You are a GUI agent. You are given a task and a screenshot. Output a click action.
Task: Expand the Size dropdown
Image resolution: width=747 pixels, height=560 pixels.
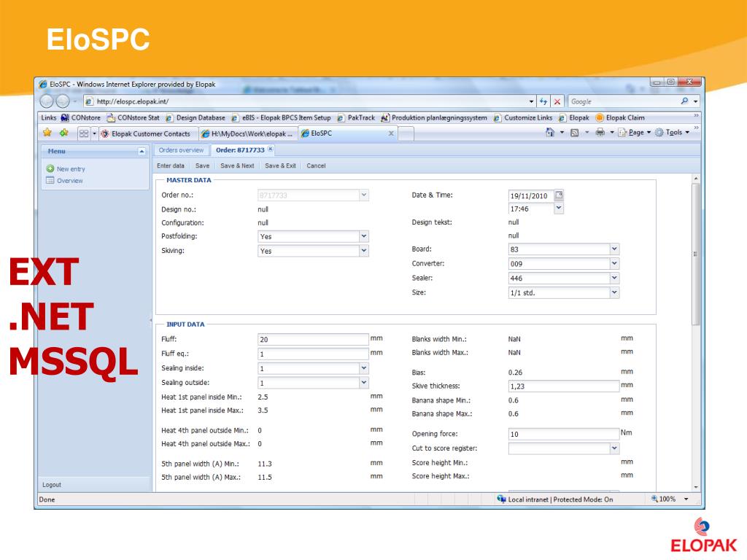614,292
